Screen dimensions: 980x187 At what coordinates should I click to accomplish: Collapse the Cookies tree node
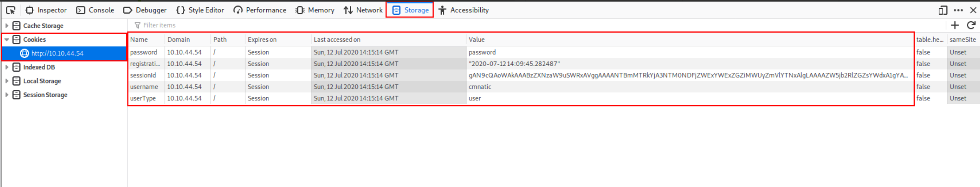click(x=7, y=40)
